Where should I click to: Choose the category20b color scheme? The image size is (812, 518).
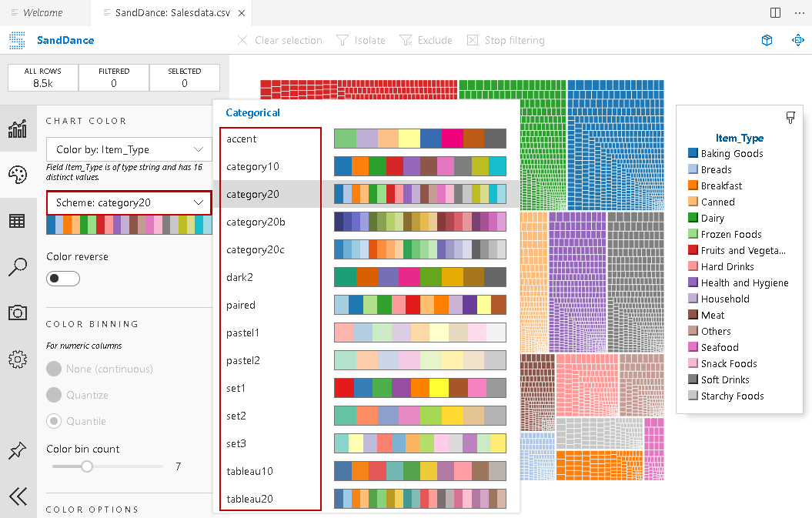click(366, 222)
